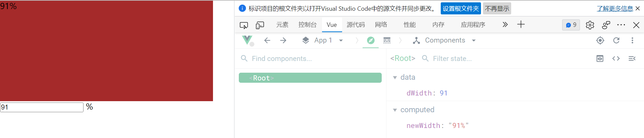Show render code brackets icon

[616, 59]
